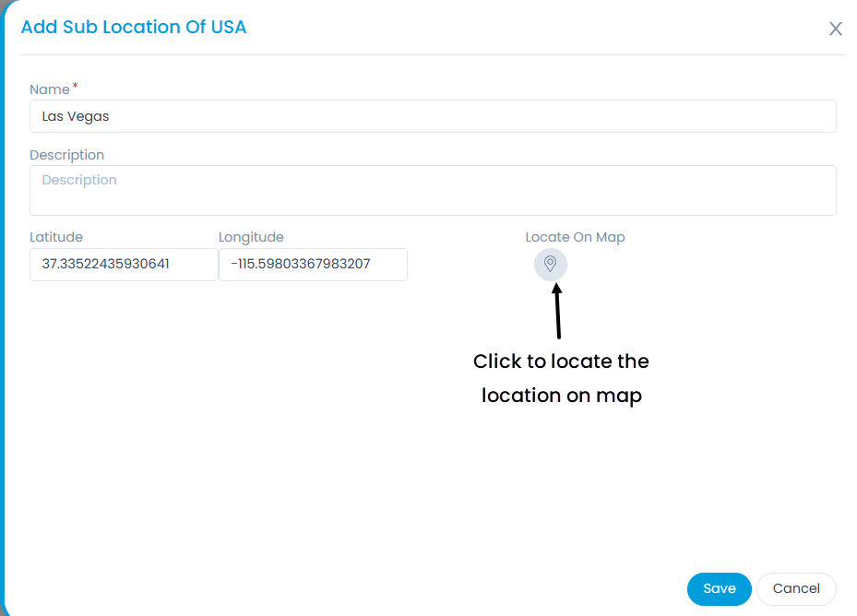Close the dialog with the X icon
This screenshot has height=616, width=857.
pyautogui.click(x=835, y=29)
